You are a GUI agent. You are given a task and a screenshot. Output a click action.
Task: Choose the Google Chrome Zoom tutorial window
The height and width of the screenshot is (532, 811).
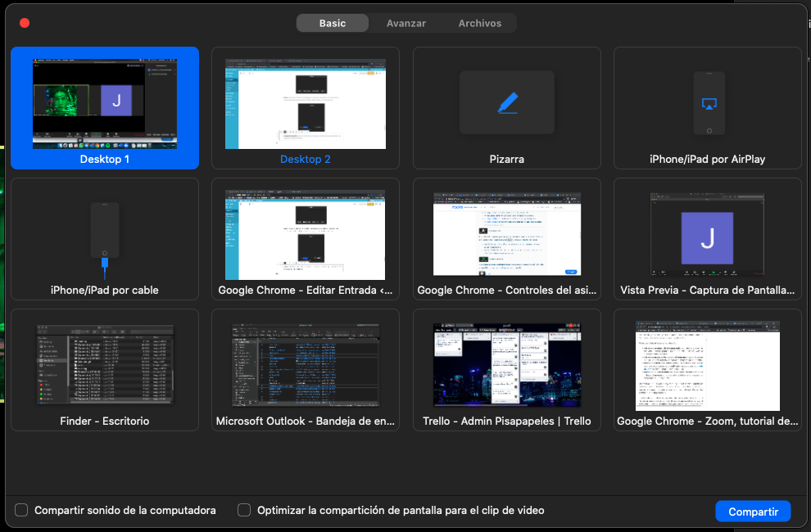click(708, 365)
